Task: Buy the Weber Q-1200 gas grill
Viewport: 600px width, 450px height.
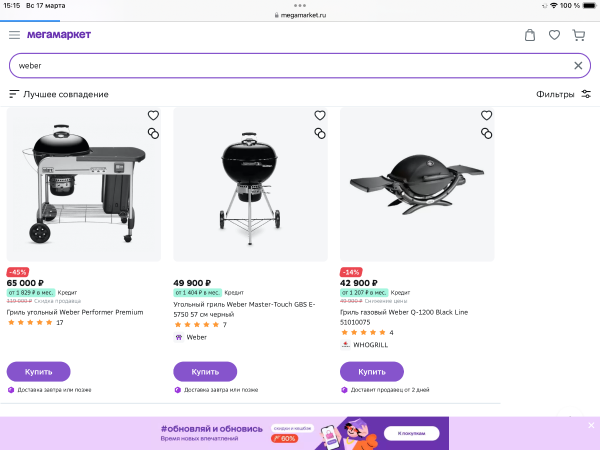Action: coord(372,371)
